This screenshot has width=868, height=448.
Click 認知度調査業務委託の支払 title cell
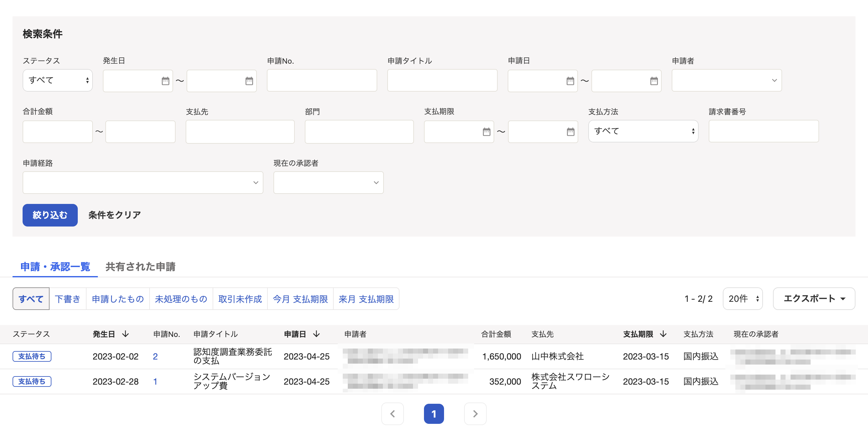tap(232, 356)
